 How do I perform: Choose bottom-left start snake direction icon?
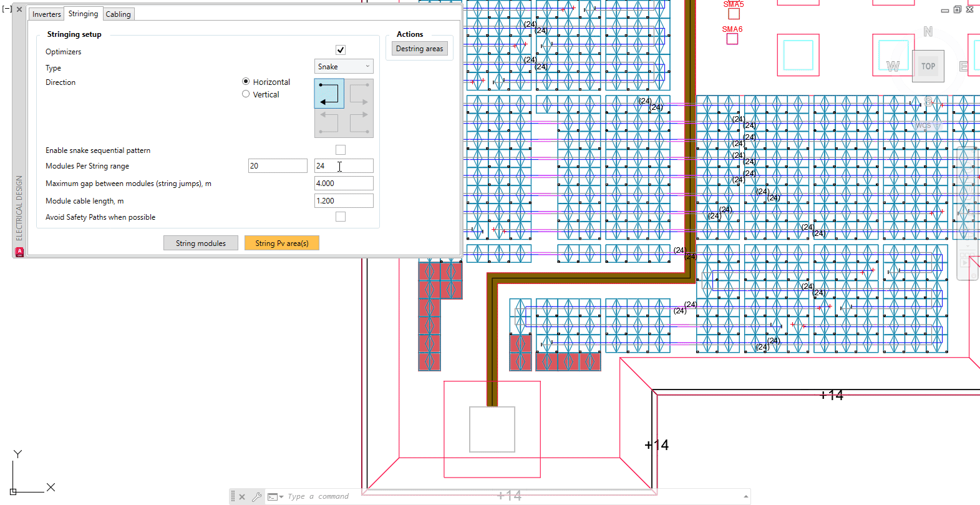329,122
